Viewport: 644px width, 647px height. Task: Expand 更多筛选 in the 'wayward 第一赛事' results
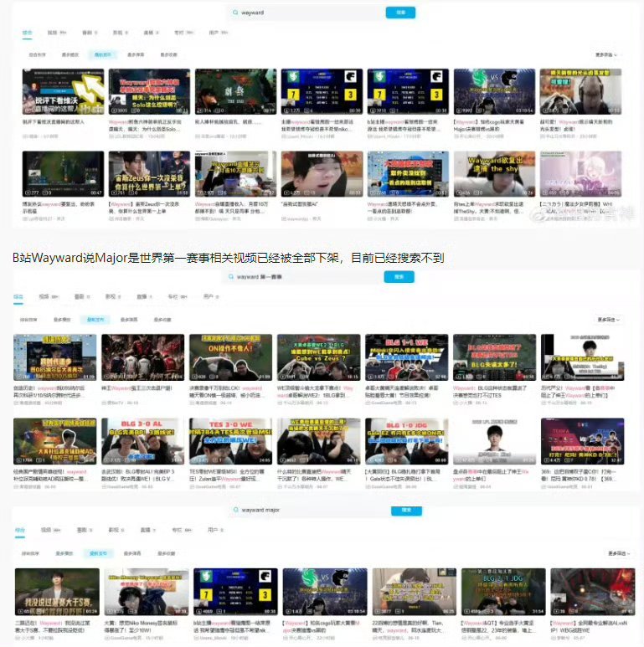coord(609,320)
